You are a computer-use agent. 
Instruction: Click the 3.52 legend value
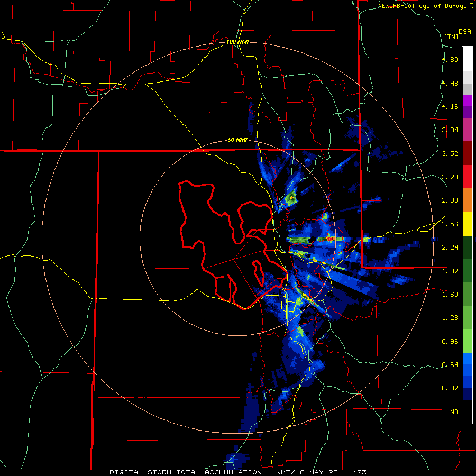(450, 153)
